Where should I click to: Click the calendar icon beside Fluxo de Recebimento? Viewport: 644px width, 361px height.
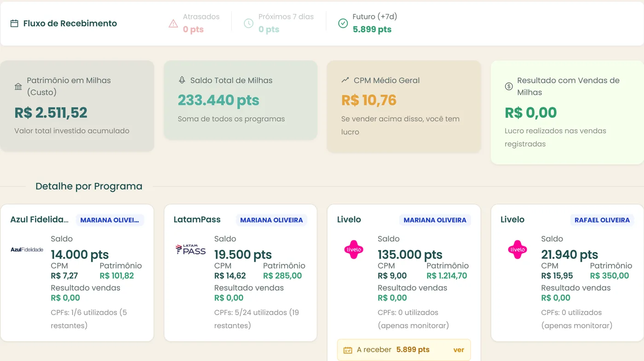[x=14, y=23]
